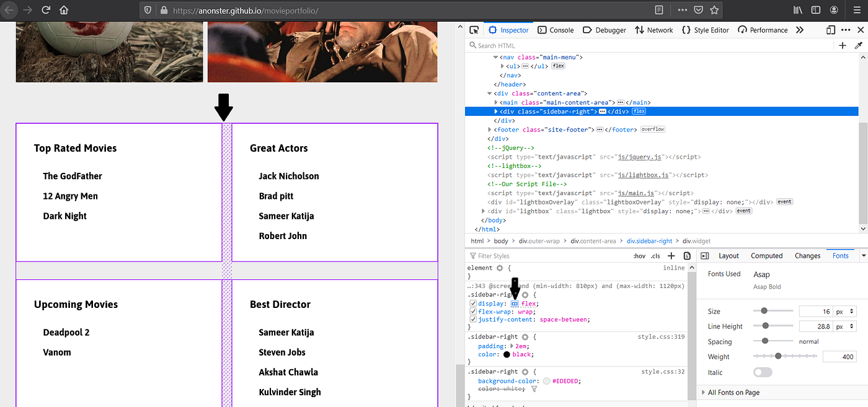Uncheck the display: flex declaration
The width and height of the screenshot is (868, 407).
point(473,304)
